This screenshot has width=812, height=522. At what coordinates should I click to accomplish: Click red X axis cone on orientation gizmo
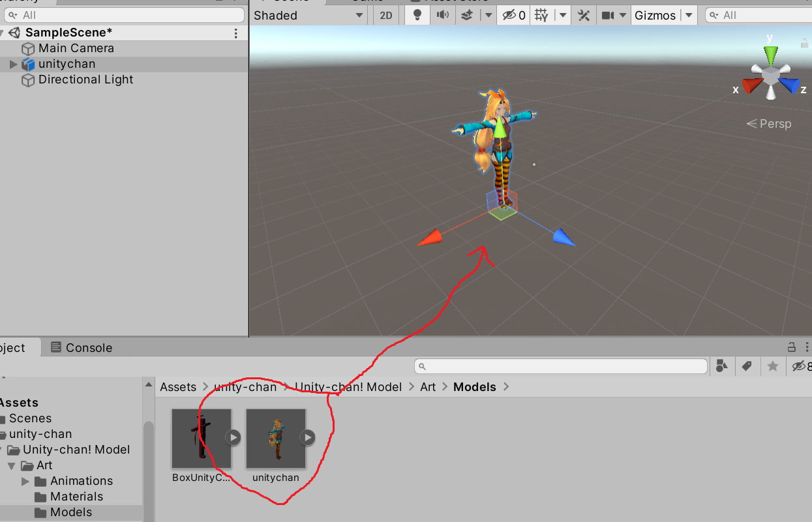click(x=751, y=86)
